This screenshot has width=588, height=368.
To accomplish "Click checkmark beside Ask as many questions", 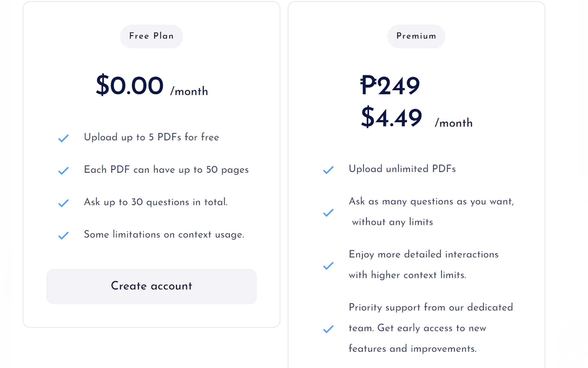I will pos(328,213).
